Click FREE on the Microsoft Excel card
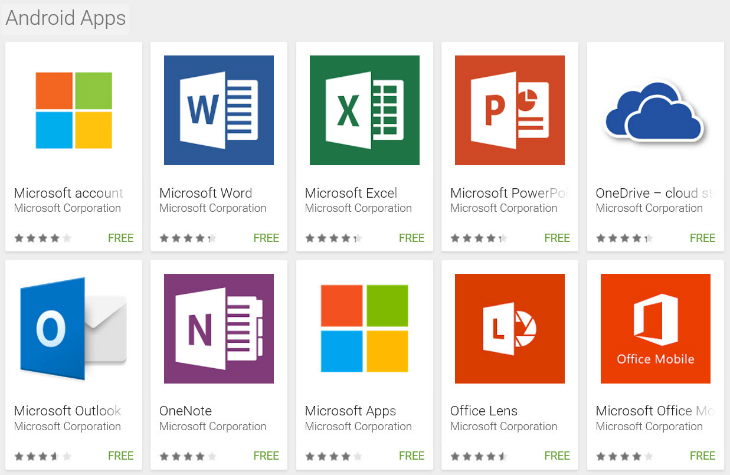 click(412, 238)
